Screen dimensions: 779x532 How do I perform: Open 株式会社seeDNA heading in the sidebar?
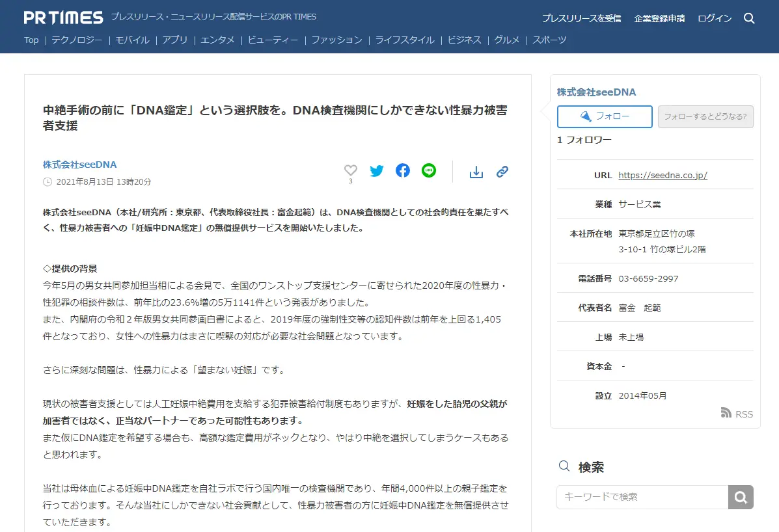(596, 92)
